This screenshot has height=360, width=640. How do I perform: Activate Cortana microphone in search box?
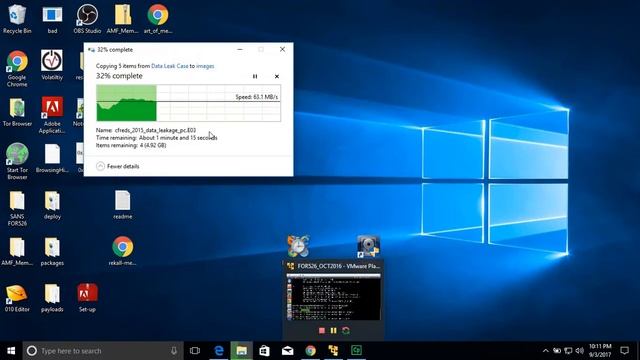click(x=174, y=351)
